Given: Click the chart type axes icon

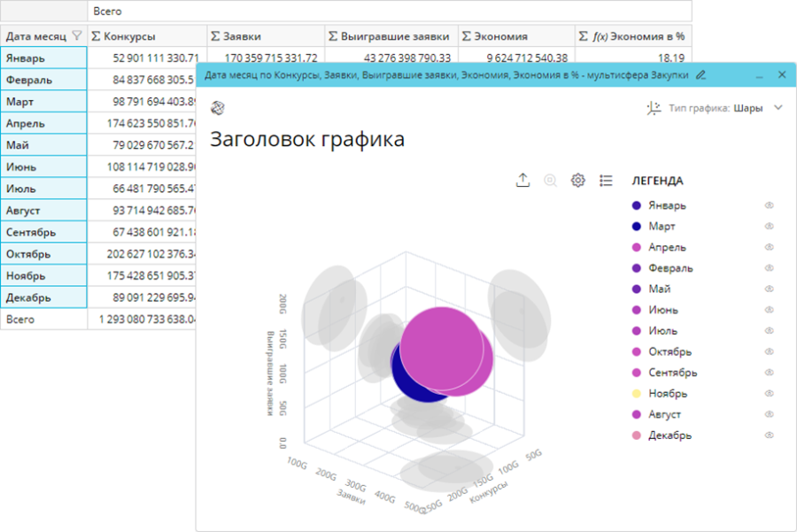Looking at the screenshot, I should tap(654, 108).
